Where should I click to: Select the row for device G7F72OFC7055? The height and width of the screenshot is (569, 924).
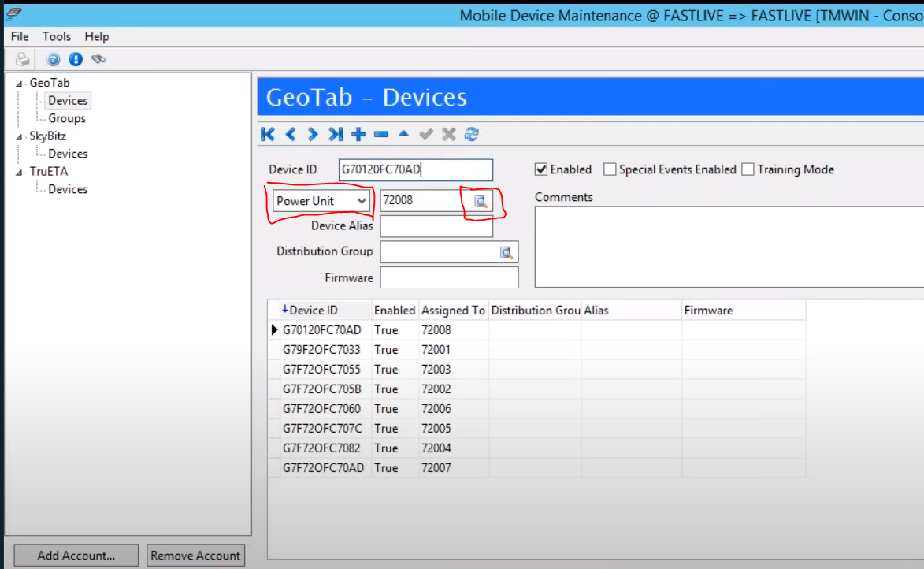(x=537, y=370)
